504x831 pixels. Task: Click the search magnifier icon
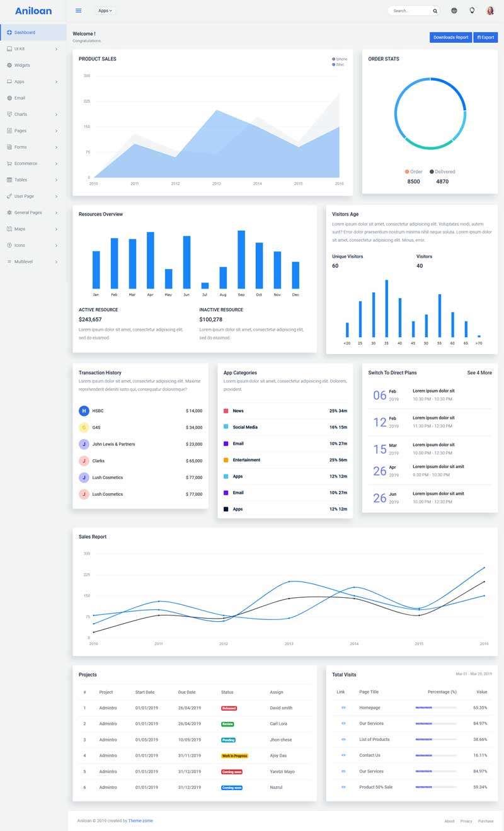click(435, 11)
